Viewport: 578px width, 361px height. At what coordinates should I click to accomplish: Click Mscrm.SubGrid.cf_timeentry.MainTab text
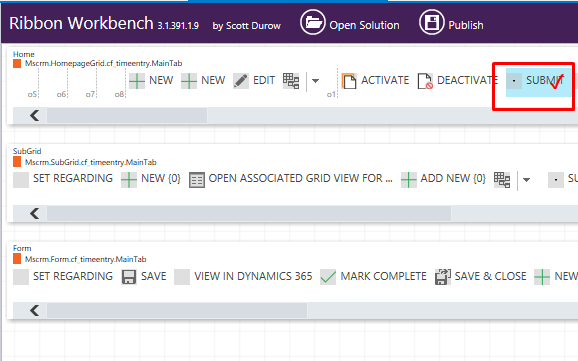[91, 162]
